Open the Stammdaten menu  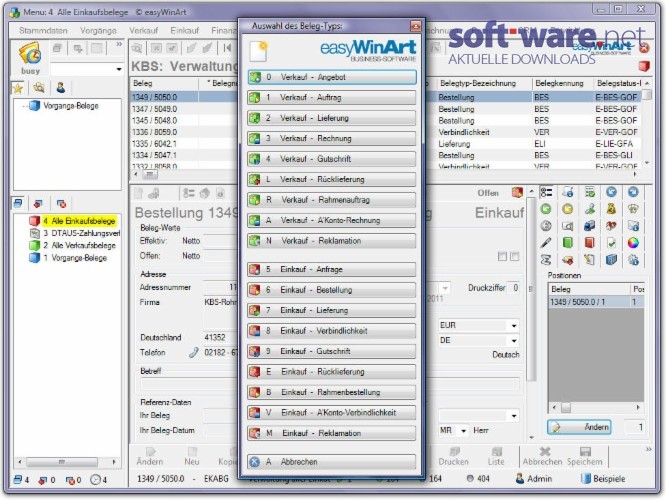43,31
